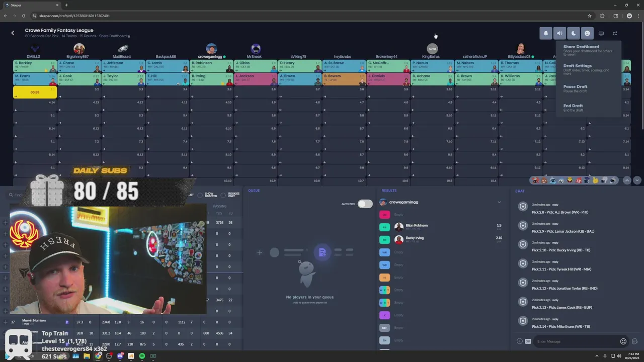Open the monitor display mode icon
644x362 pixels.
coord(601,33)
